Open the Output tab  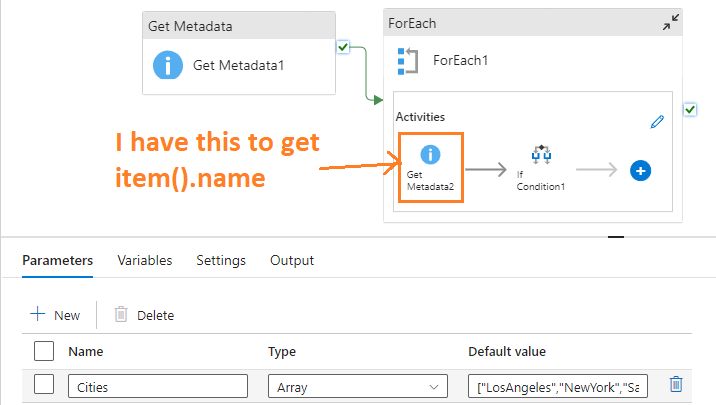click(292, 260)
